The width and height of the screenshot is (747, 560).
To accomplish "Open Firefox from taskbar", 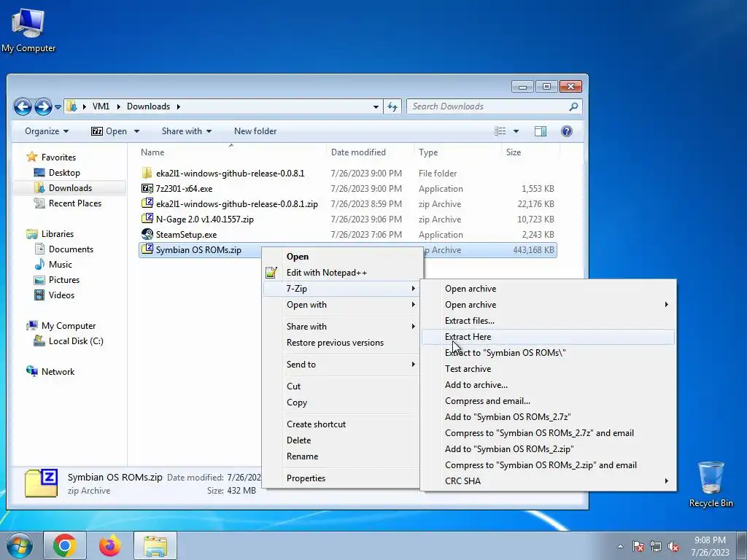I will [x=110, y=545].
